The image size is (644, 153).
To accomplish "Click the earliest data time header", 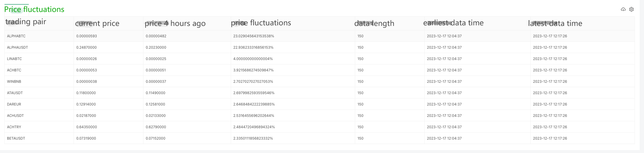I will point(453,23).
